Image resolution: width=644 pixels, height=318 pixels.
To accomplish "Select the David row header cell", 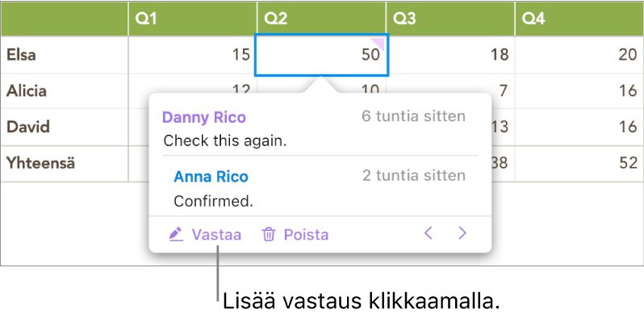I will click(65, 127).
